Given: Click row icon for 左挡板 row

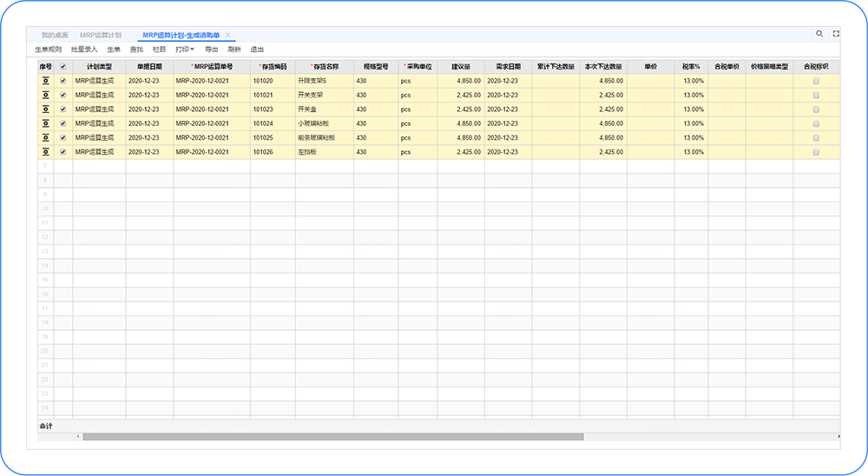Looking at the screenshot, I should point(45,152).
